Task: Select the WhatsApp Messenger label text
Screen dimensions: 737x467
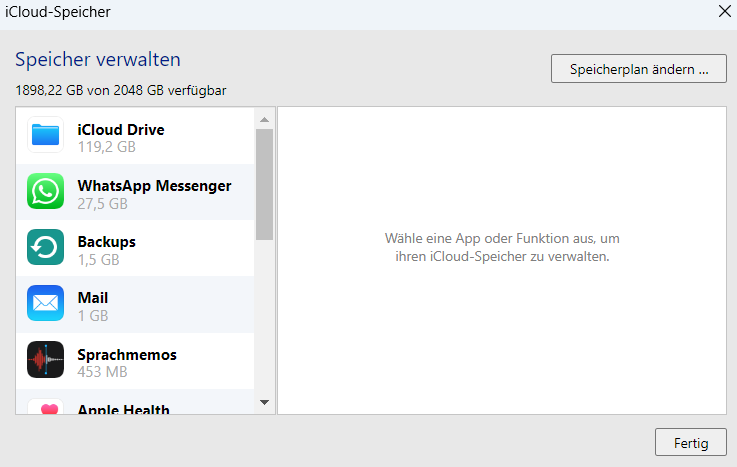Action: point(154,186)
